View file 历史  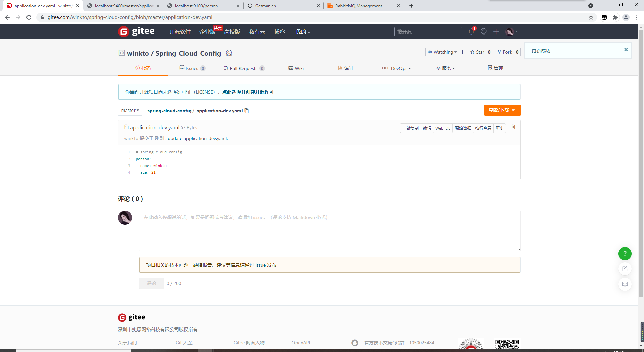click(x=499, y=128)
